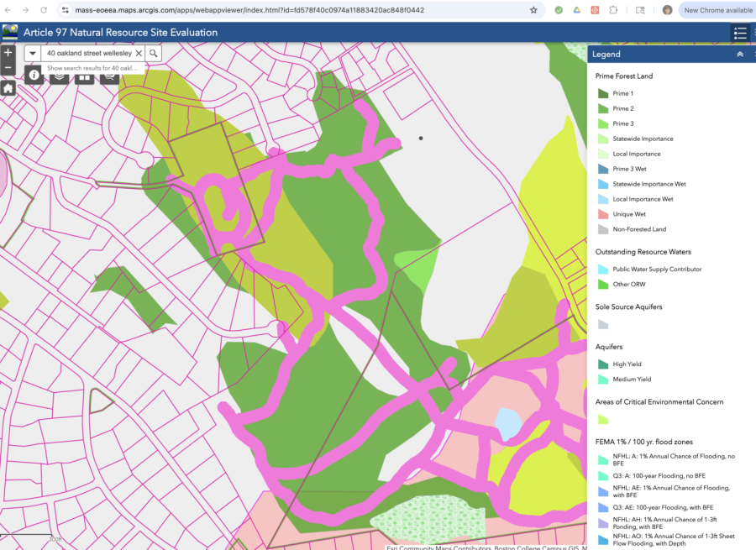The height and width of the screenshot is (550, 756).
Task: Open the layer list widget
Action: pos(60,76)
